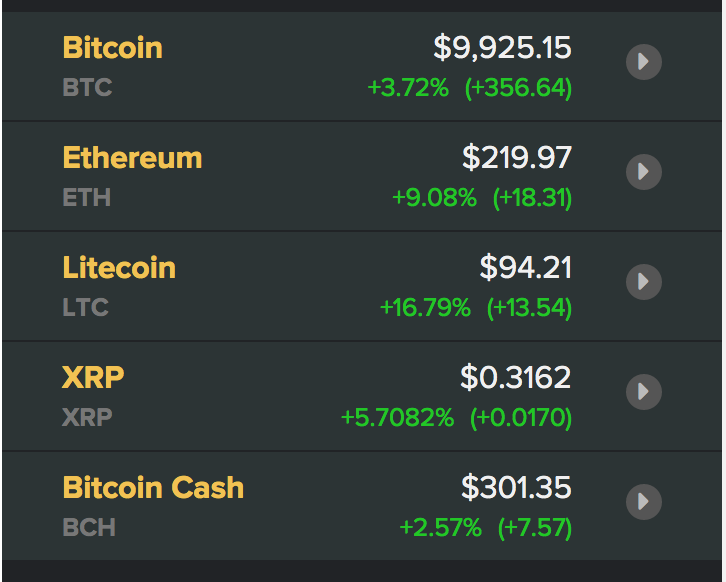The height and width of the screenshot is (582, 726).
Task: Click the yellow XRP heading
Action: pyautogui.click(x=93, y=378)
